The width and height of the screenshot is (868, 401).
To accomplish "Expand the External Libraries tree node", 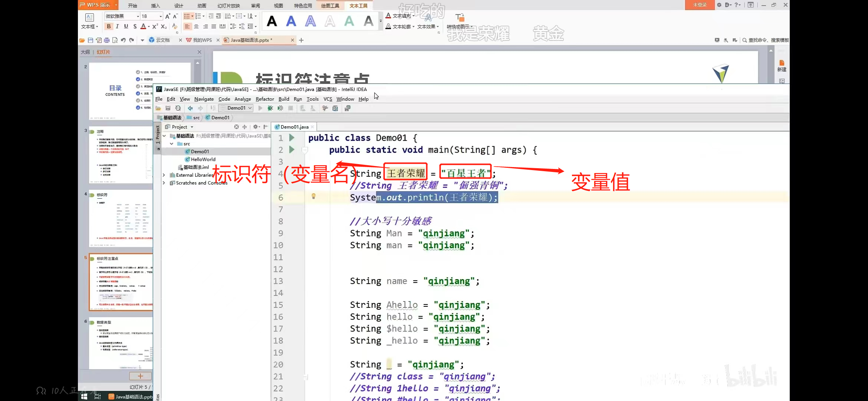I will (164, 175).
